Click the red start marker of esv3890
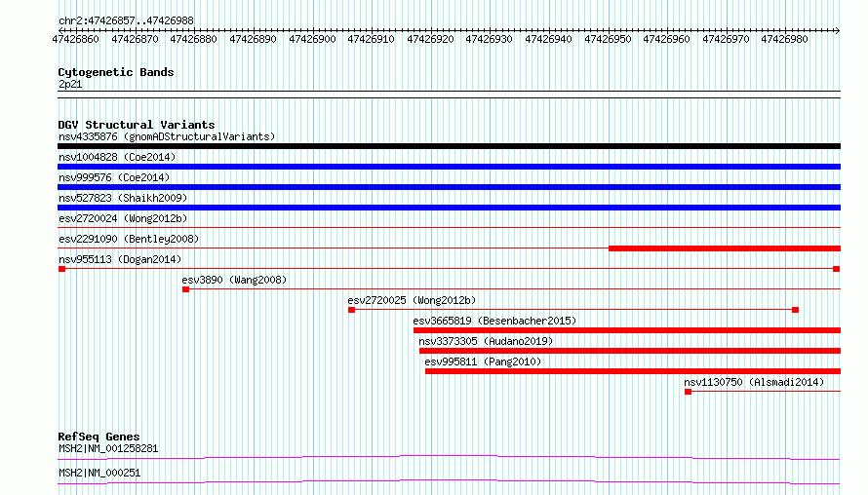This screenshot has height=495, width=868. pos(186,289)
